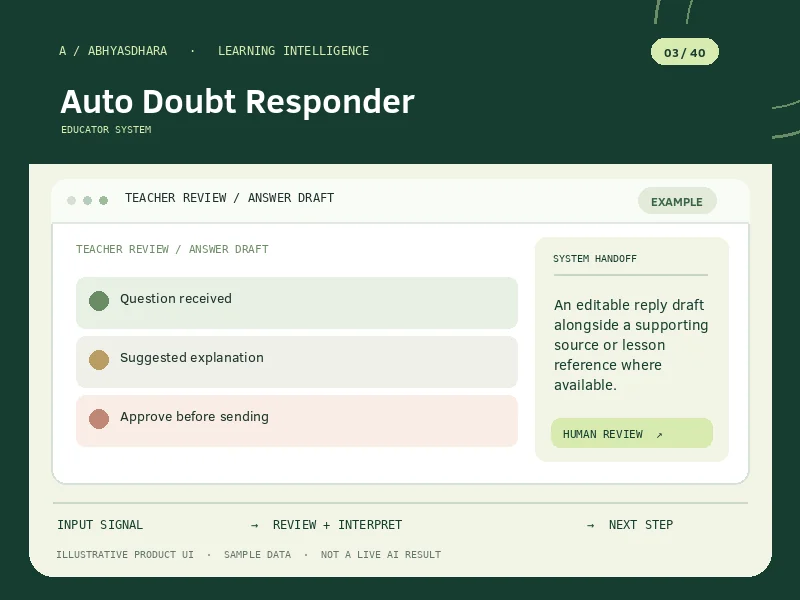Click the A / ABHYASDHARA brand text
The width and height of the screenshot is (800, 600).
coord(113,51)
